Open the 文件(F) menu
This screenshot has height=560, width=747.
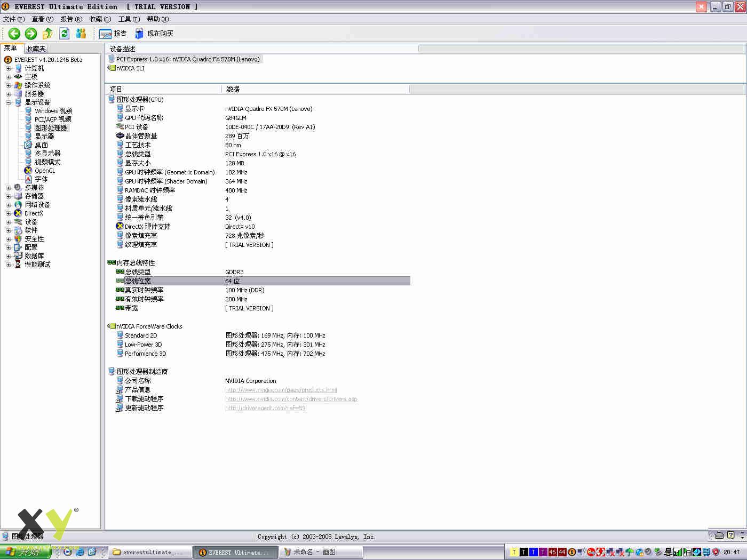[x=14, y=19]
